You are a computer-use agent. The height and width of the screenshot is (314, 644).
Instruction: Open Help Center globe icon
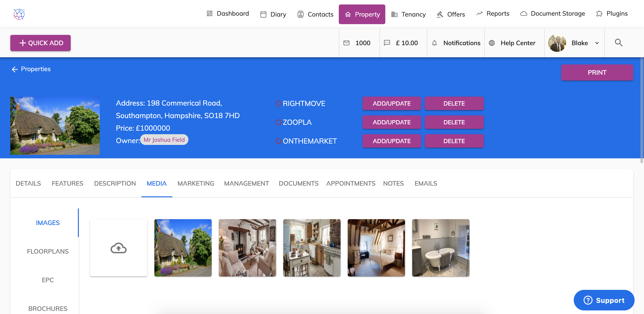coord(491,43)
